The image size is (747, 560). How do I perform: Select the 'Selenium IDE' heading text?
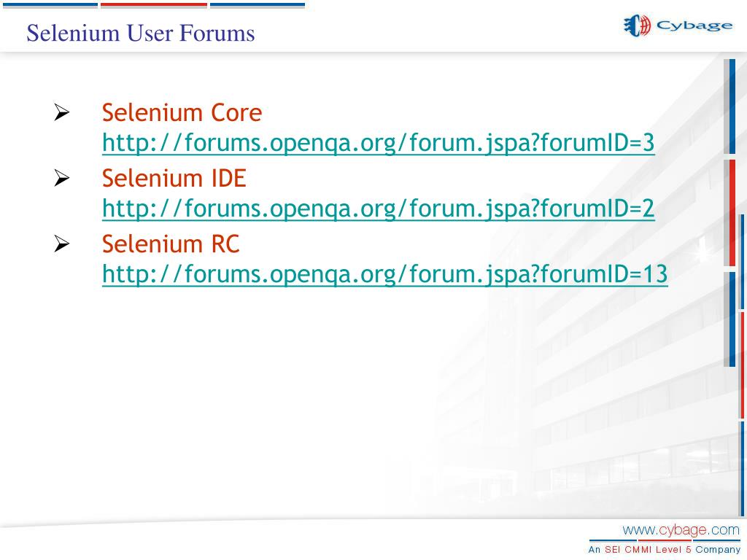[174, 179]
